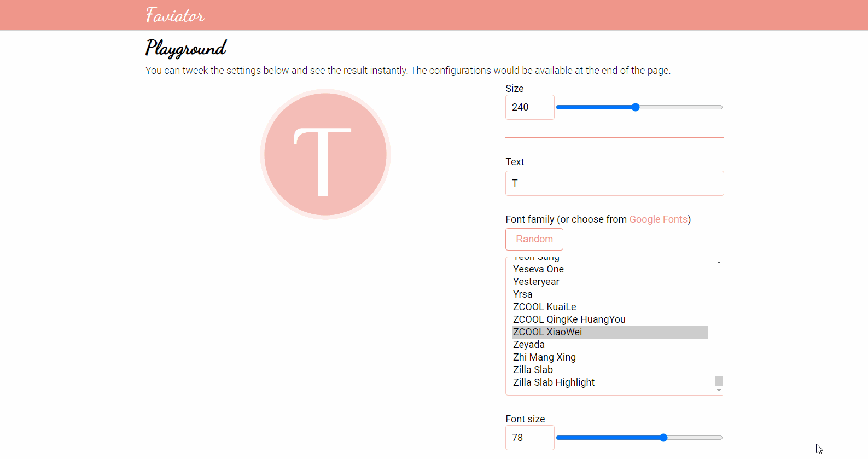This screenshot has height=459, width=868.
Task: Select Yrsa font in list
Action: pos(610,294)
